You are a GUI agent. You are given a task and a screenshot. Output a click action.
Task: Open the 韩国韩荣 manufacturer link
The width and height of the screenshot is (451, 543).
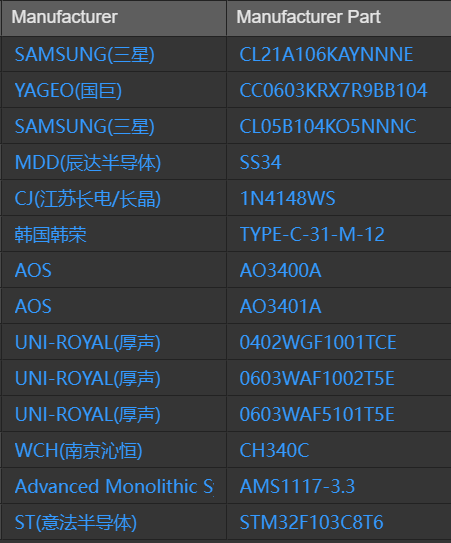pos(51,235)
